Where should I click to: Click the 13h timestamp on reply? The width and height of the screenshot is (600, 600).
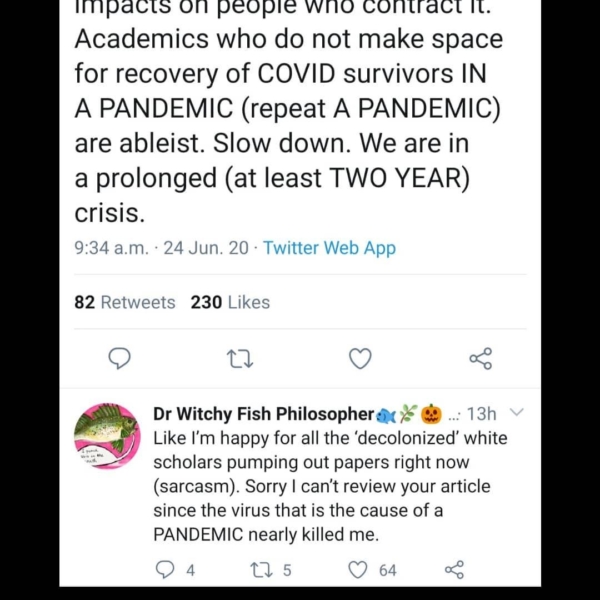482,413
